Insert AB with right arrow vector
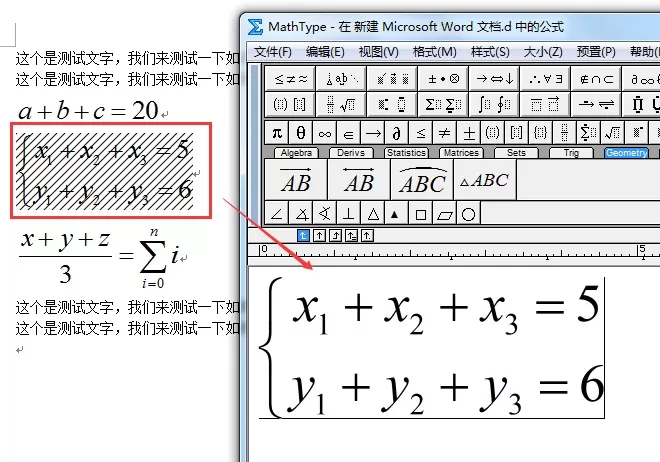 point(296,179)
